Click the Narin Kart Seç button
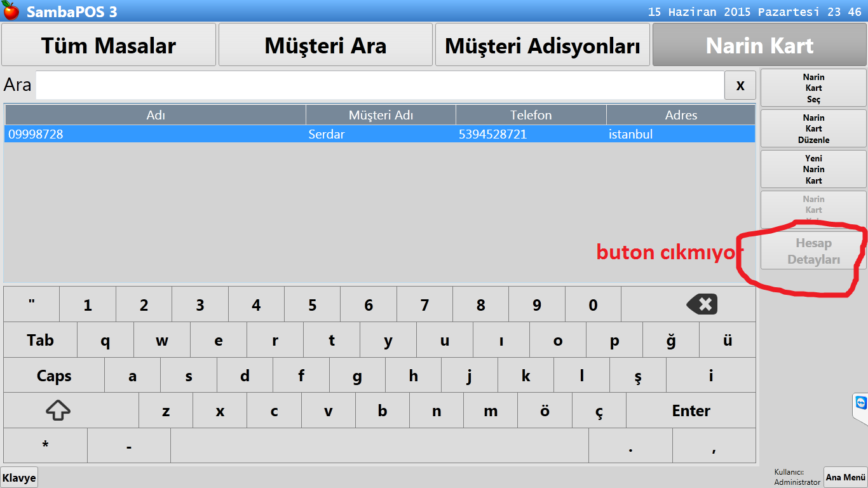This screenshot has height=488, width=868. 813,88
